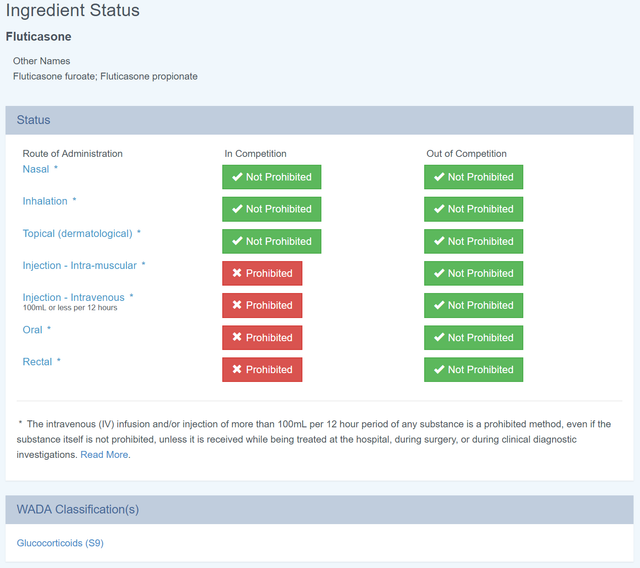Click checkmark icon in Topical In Competition badge
Image resolution: width=640 pixels, height=568 pixels.
pos(237,241)
